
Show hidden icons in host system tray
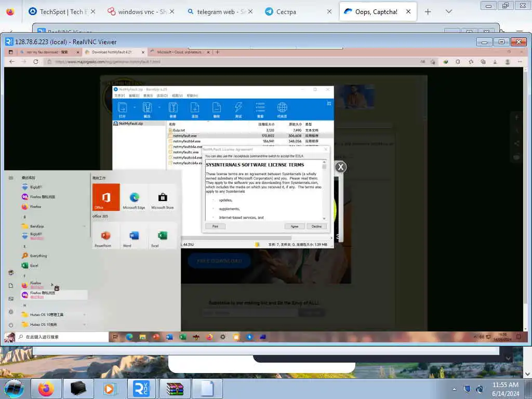454,389
